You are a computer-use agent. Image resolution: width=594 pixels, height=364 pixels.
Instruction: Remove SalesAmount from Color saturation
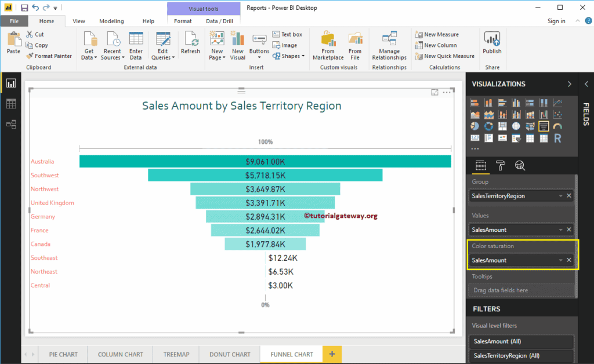568,260
